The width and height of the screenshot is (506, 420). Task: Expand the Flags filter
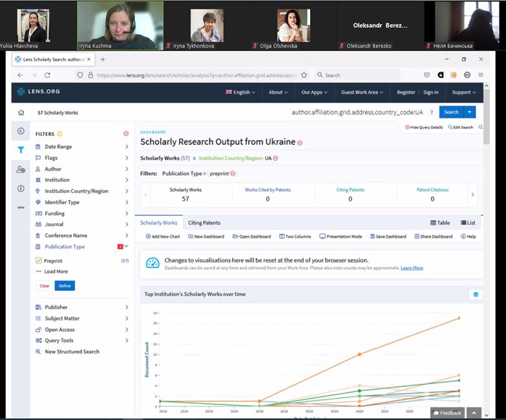pyautogui.click(x=81, y=158)
